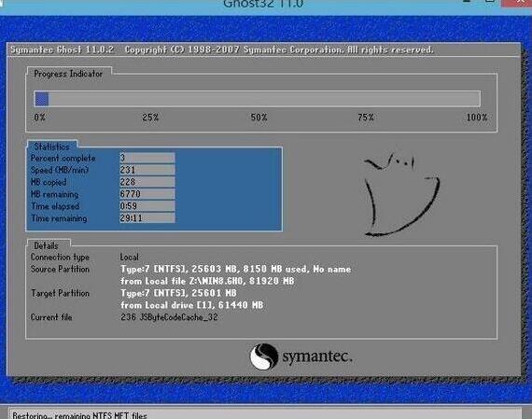Viewport: 532px width, 419px height.
Task: Close the Ghost32 11.0 window
Action: (518, 3)
